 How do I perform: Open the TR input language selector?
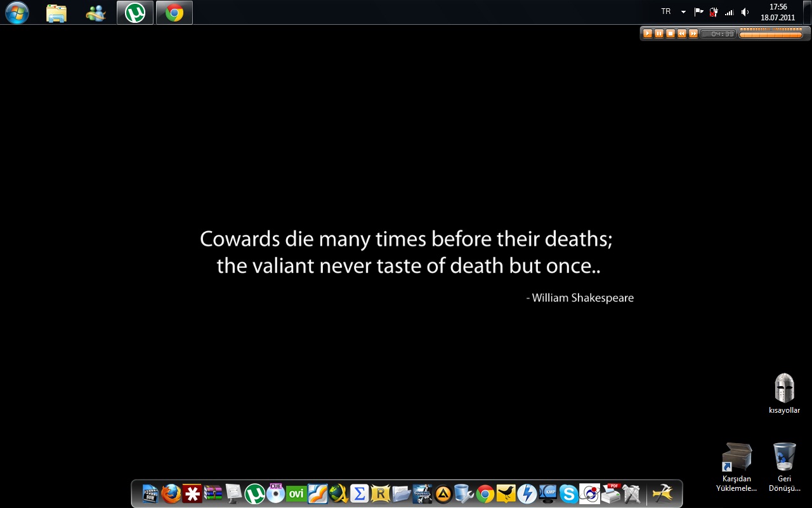pyautogui.click(x=666, y=12)
